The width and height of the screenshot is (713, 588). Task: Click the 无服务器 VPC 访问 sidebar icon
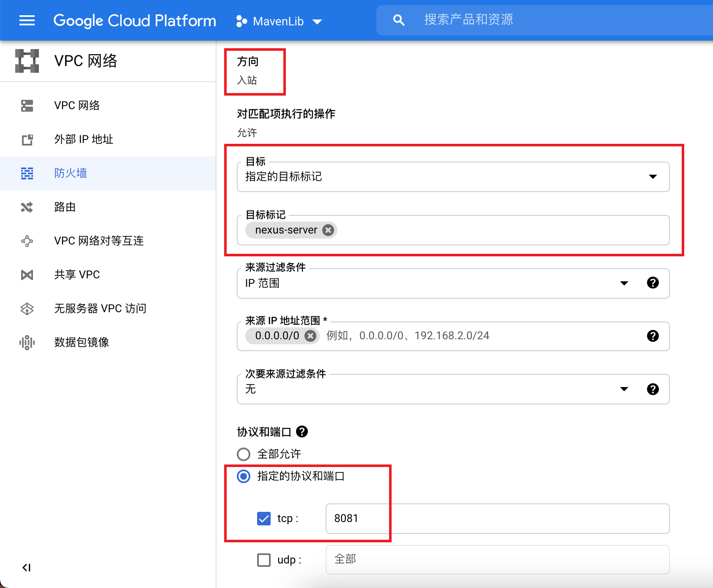(27, 308)
